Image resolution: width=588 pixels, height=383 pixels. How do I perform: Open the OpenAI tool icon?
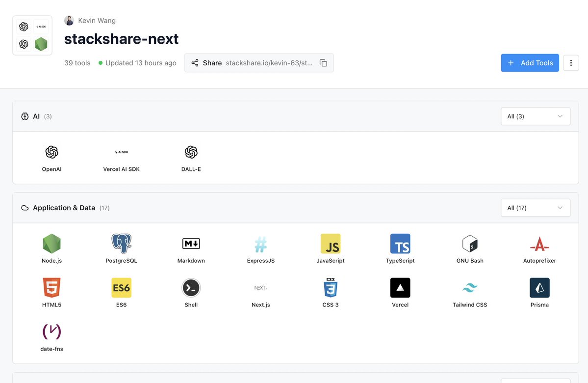click(x=52, y=152)
